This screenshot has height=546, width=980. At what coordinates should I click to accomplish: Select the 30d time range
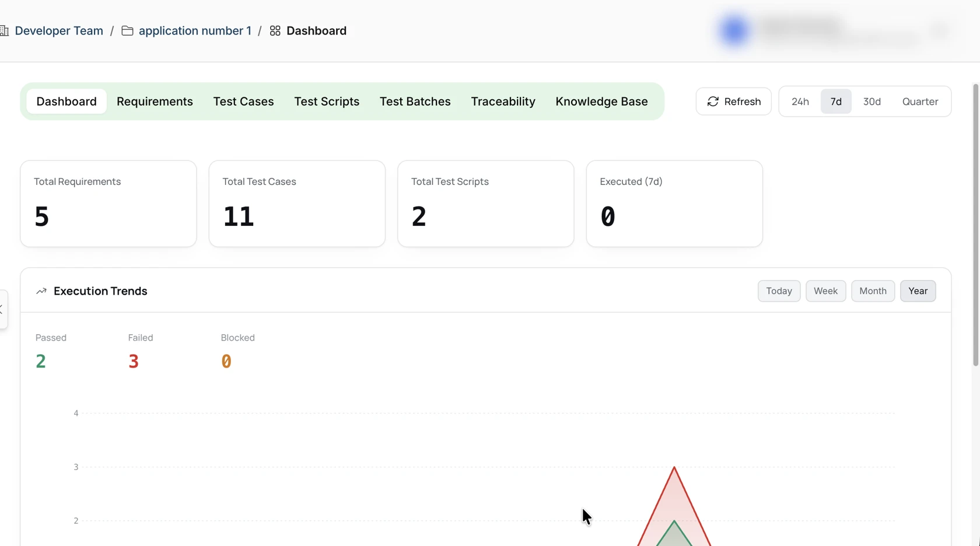872,101
